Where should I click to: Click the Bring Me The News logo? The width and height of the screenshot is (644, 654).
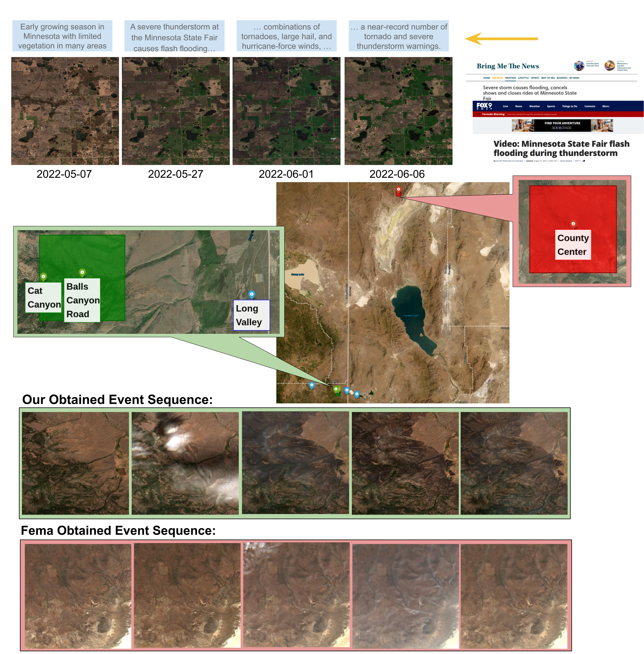508,66
